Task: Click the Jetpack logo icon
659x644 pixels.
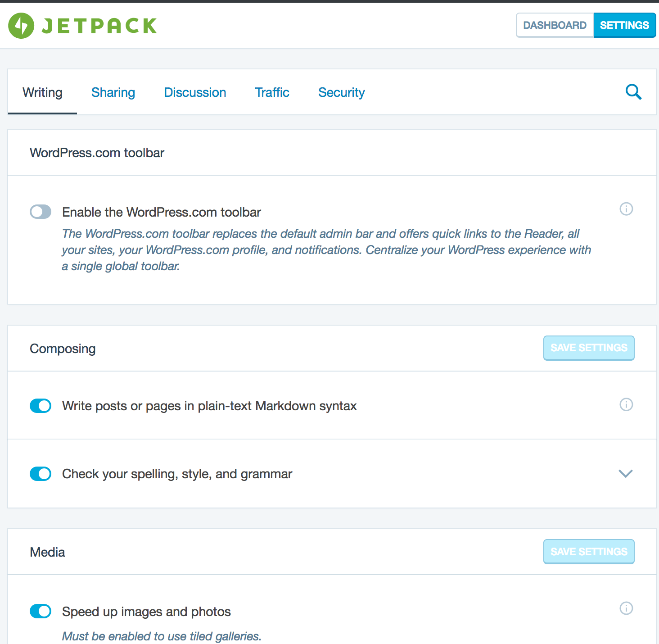Action: 21,26
